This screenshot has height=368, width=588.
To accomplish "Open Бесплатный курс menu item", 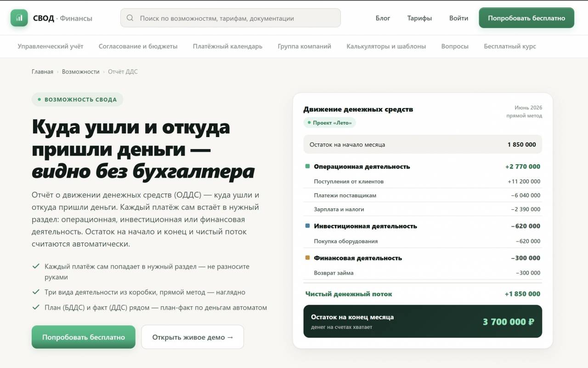I will tap(510, 46).
